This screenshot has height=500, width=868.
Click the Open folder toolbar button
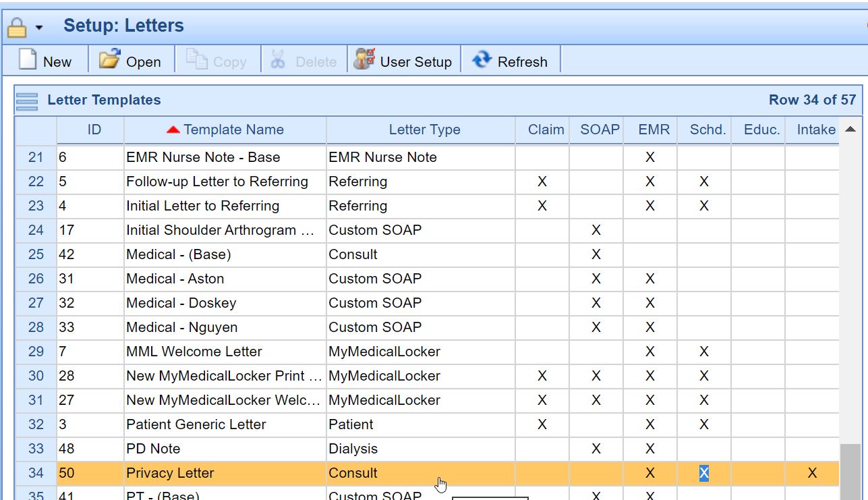(130, 61)
